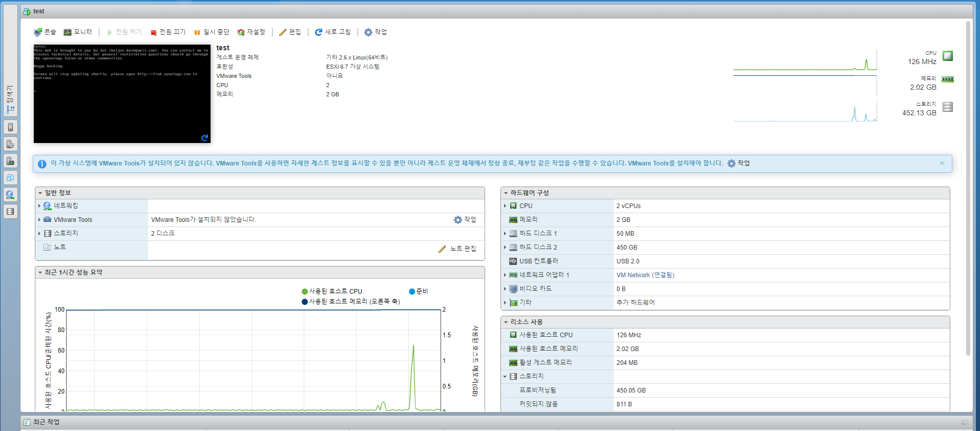
Task: Click the 최근 작업 recent tasks bar
Action: pos(496,422)
